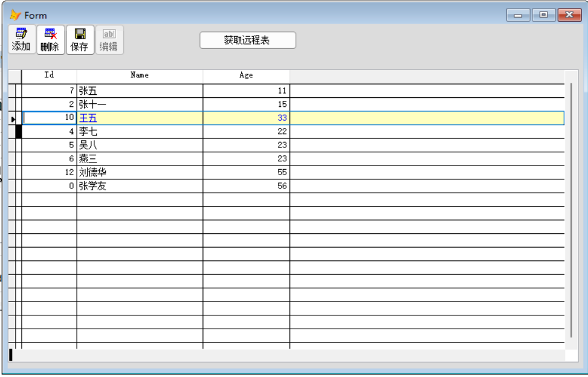Screen dimensions: 588x377
Task: Click the Id cell with value 5
Action: tap(49, 145)
